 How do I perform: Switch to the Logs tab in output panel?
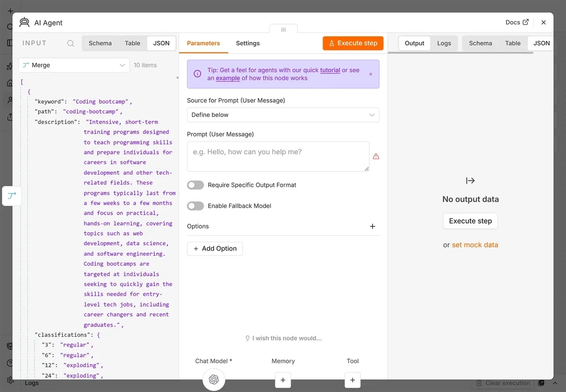point(444,43)
